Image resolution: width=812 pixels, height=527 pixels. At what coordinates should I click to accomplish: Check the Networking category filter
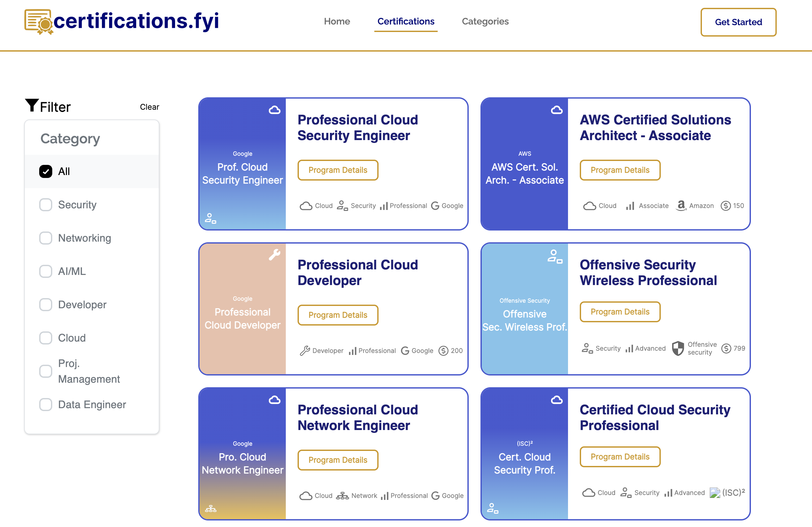coord(46,238)
